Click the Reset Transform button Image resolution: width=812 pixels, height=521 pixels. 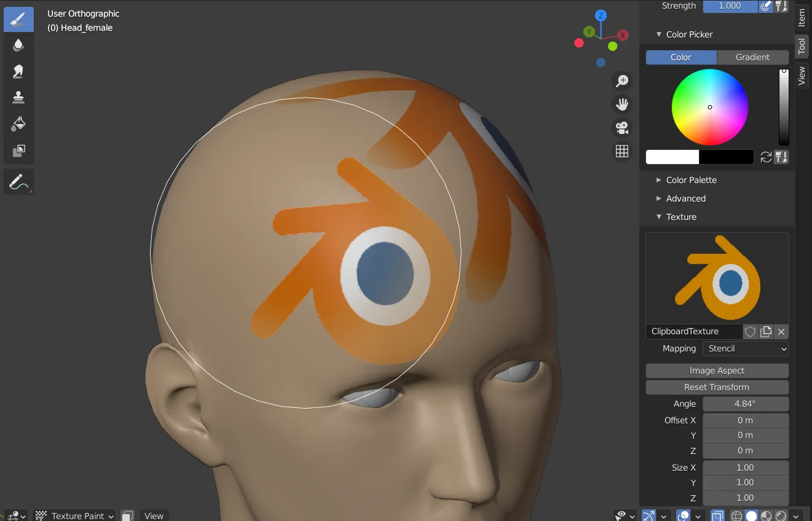click(x=717, y=387)
